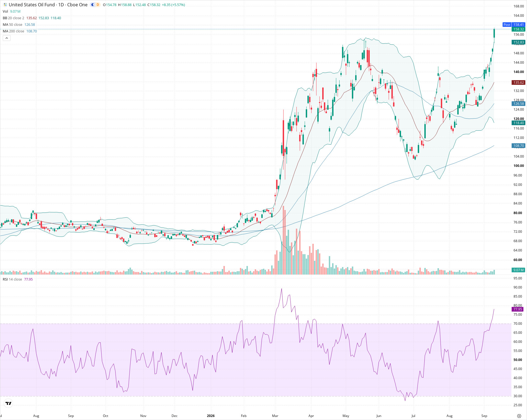This screenshot has height=420, width=527.
Task: Click the 118.40 lower band axis label
Action: point(518,123)
